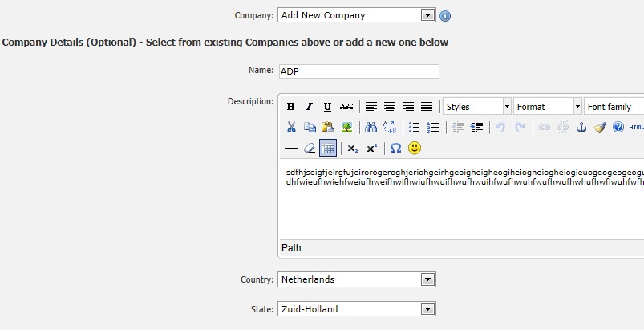
Task: Insert ordered numbered list
Action: pos(433,127)
